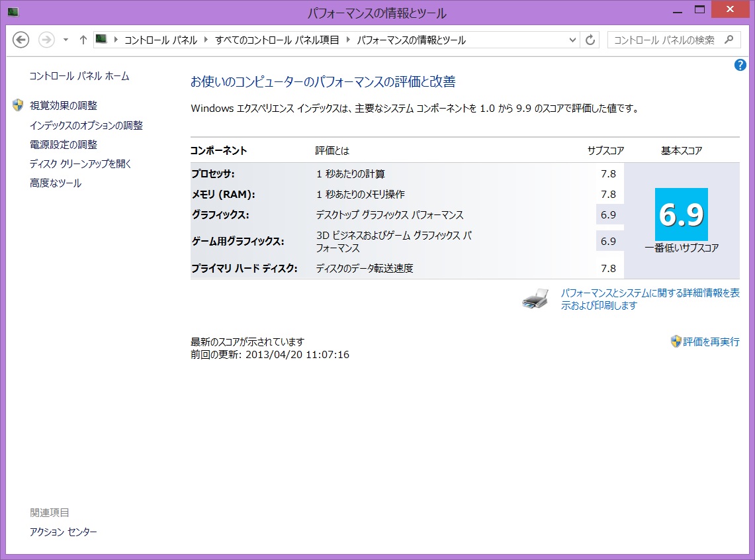
Task: Expand the chevron before コントロール パネル
Action: 116,40
